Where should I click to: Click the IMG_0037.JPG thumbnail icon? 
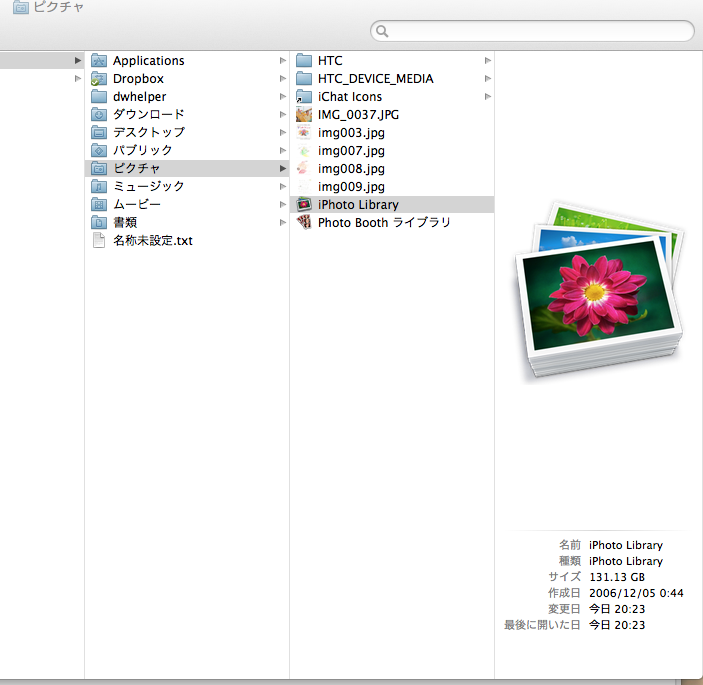[304, 114]
